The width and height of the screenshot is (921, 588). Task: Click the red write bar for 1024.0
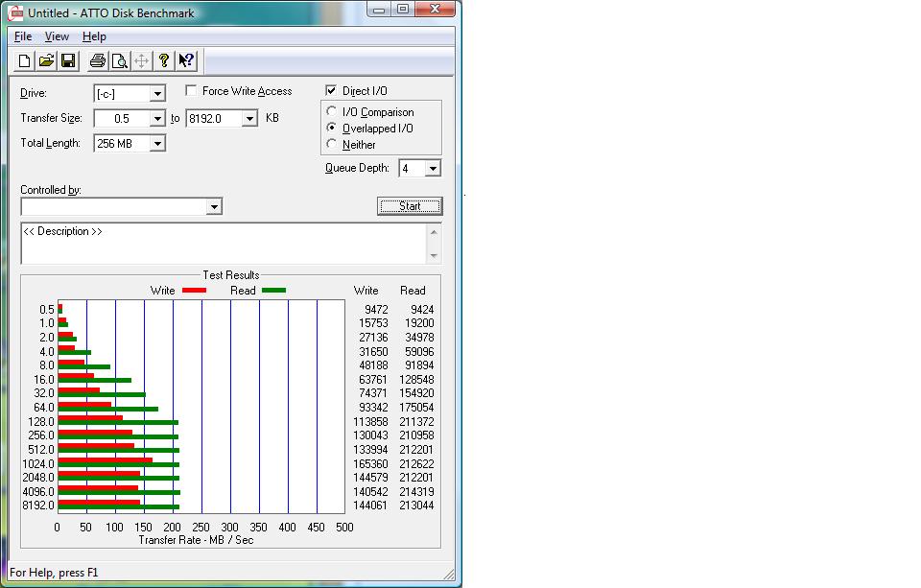click(106, 460)
